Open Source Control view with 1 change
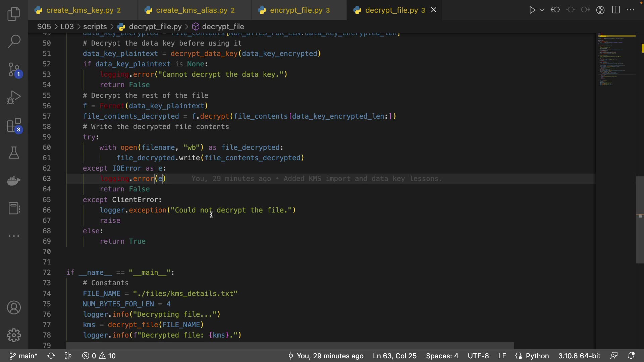The height and width of the screenshot is (362, 644). coord(14,70)
